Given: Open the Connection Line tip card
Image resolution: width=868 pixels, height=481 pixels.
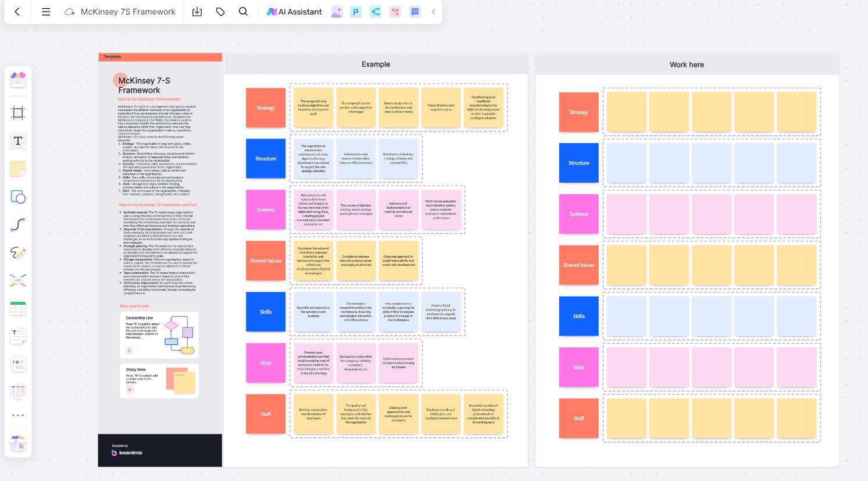Looking at the screenshot, I should coord(159,335).
